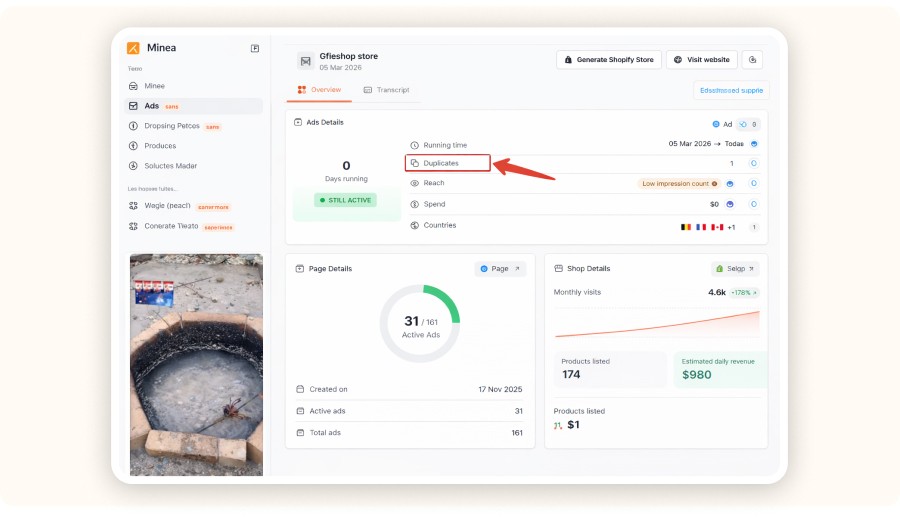Viewport: 900px width, 520px height.
Task: Click the outlined circle icon ending the Reach row
Action: coord(754,184)
